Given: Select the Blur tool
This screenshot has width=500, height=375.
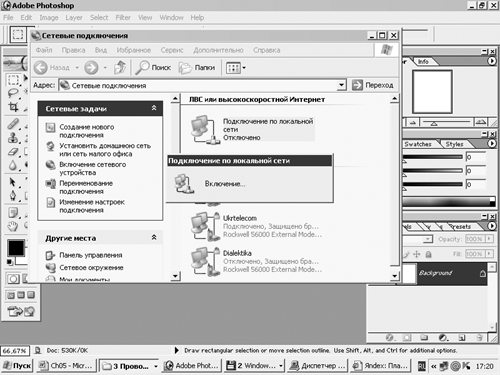Looking at the screenshot, I should (x=13, y=165).
